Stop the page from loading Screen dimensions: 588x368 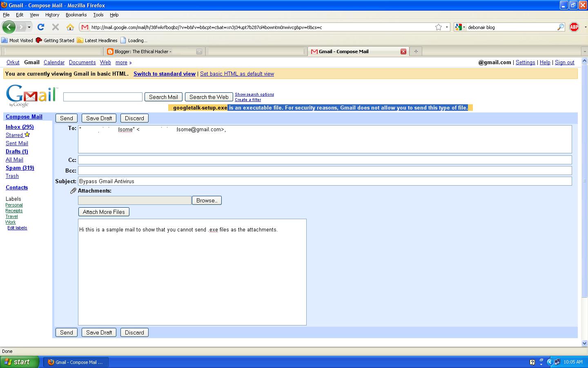tap(55, 27)
